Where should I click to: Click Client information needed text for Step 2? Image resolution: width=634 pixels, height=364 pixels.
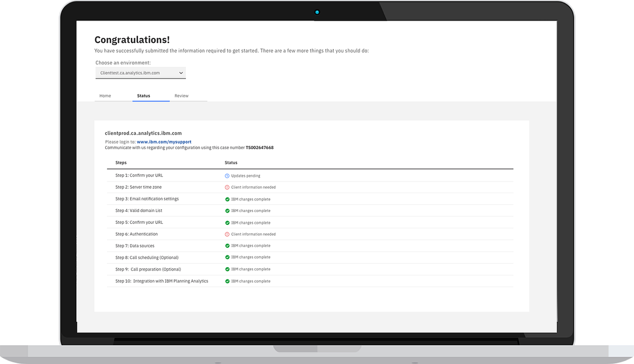[253, 187]
